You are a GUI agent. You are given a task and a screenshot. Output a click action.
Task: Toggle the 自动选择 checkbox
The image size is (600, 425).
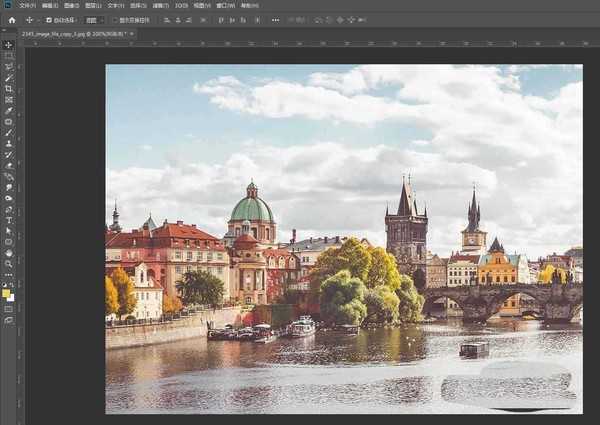tap(49, 19)
